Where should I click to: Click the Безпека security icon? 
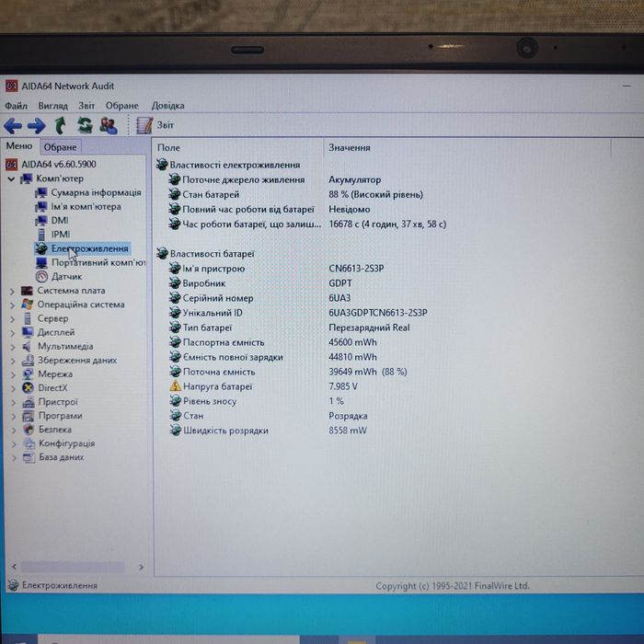[x=29, y=430]
